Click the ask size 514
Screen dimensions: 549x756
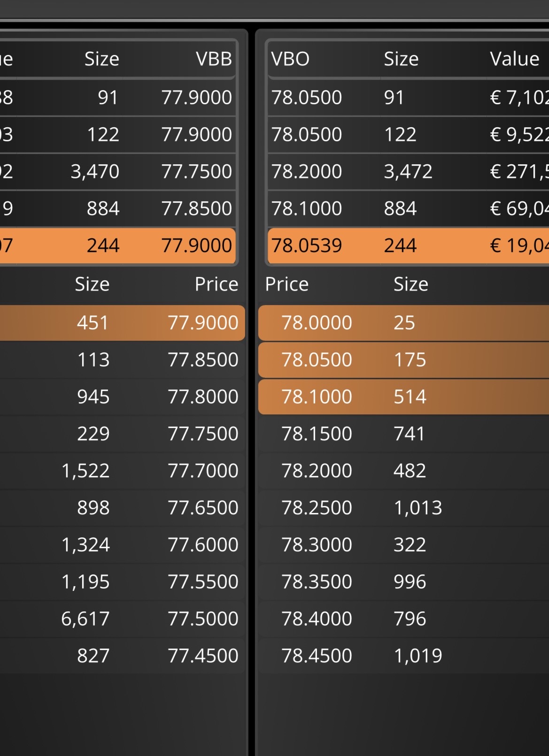click(410, 397)
